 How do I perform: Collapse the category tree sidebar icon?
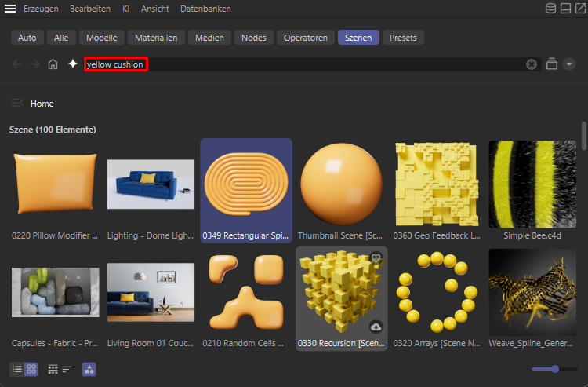[17, 103]
